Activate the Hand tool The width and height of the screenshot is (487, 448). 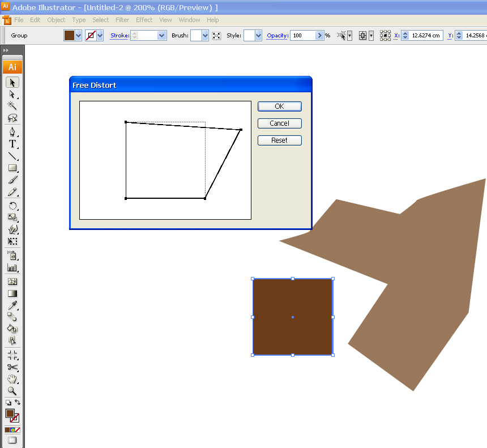pyautogui.click(x=12, y=379)
